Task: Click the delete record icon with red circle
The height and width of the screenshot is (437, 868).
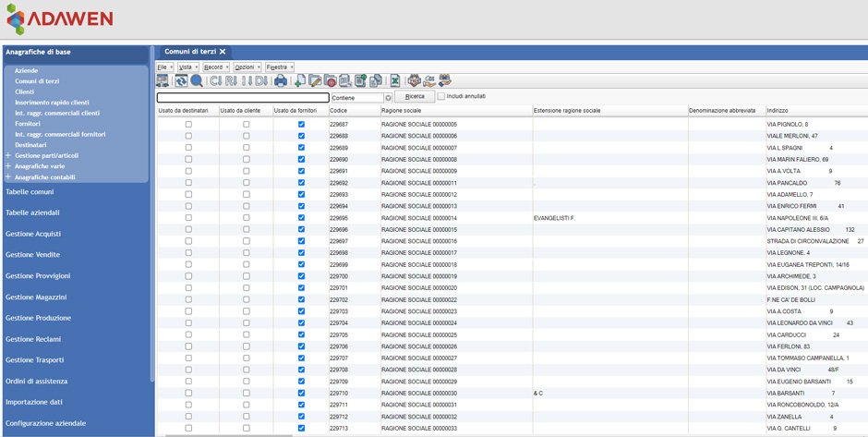Action: (330, 81)
